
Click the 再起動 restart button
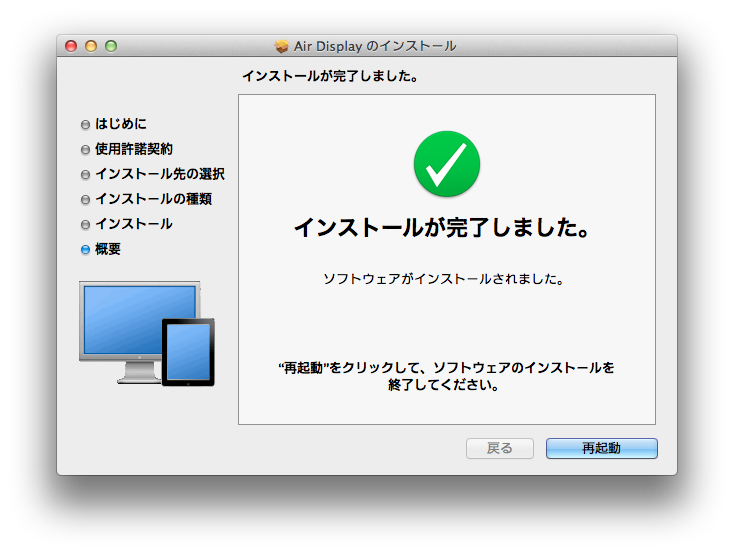click(x=602, y=448)
